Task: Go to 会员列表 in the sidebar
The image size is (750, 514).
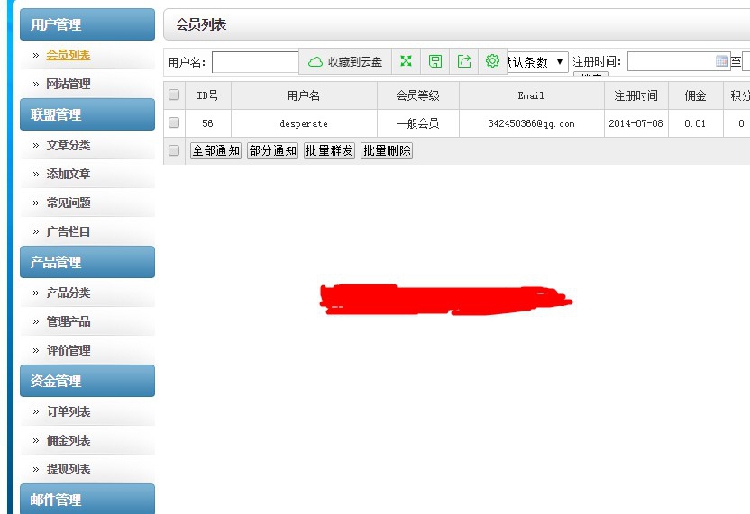Action: click(x=68, y=55)
